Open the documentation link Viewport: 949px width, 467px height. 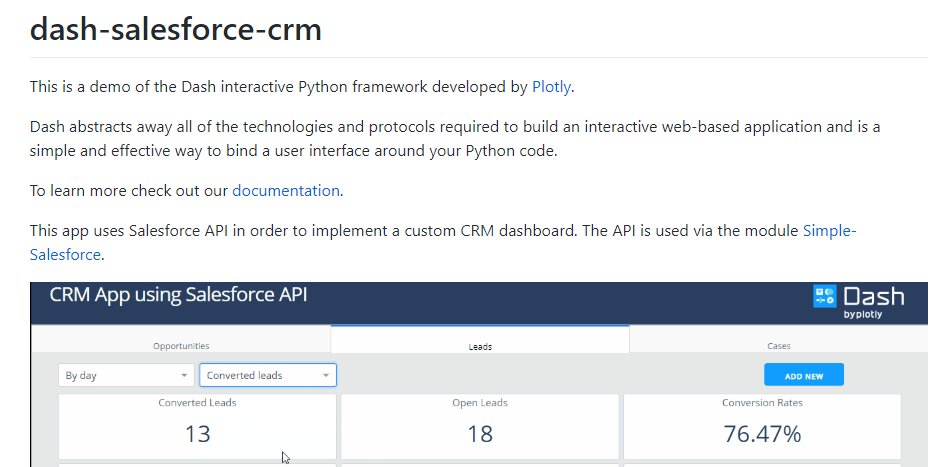point(286,191)
